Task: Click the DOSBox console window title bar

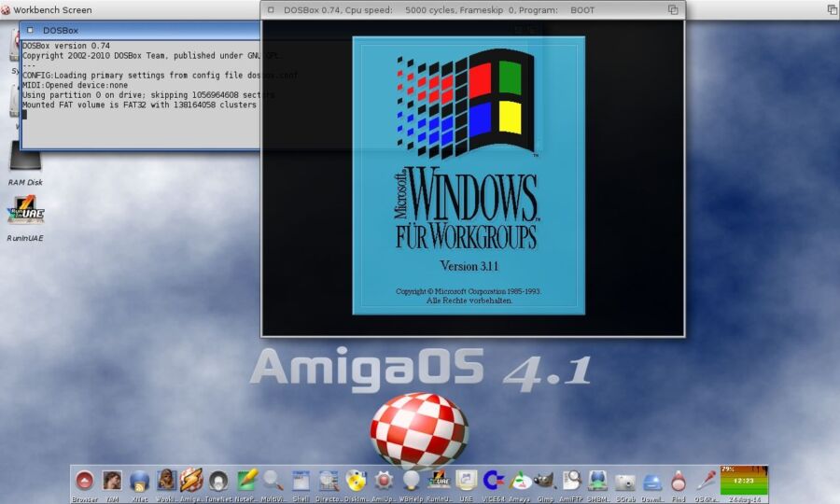Action: pyautogui.click(x=140, y=31)
